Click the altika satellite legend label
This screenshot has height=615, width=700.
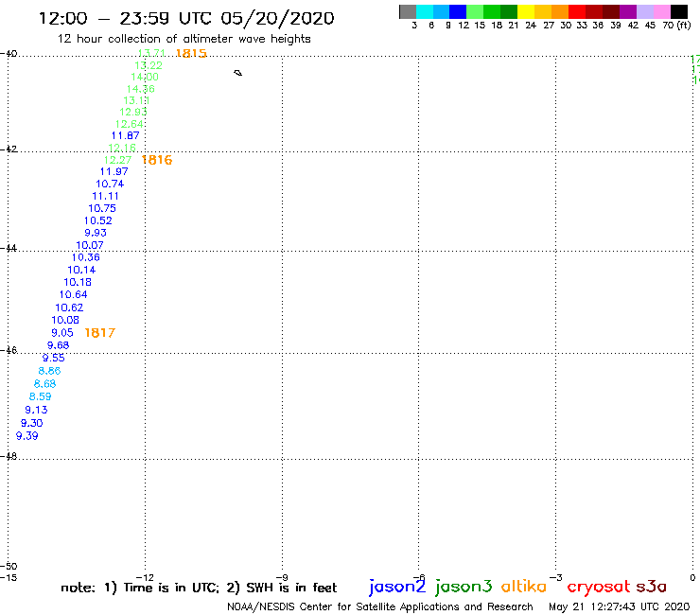[524, 586]
